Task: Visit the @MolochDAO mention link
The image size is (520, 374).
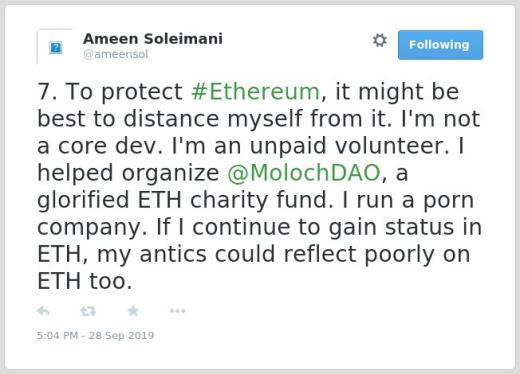Action: [x=304, y=173]
